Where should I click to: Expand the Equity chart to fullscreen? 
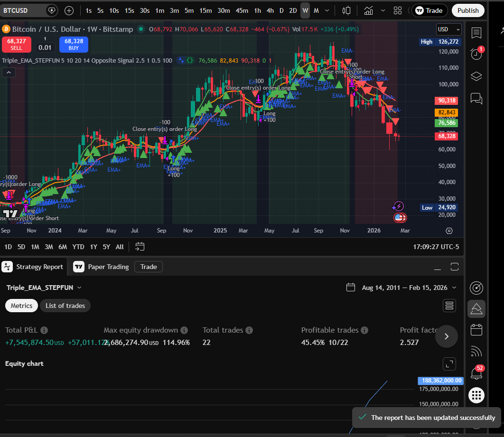449,364
